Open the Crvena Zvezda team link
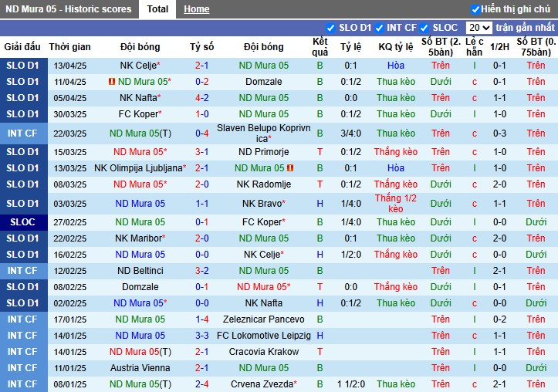Viewport: 558px width, 392px height. pos(262,384)
